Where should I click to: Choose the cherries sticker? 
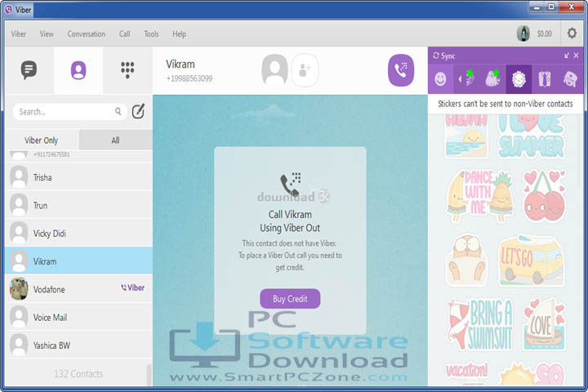click(x=544, y=195)
